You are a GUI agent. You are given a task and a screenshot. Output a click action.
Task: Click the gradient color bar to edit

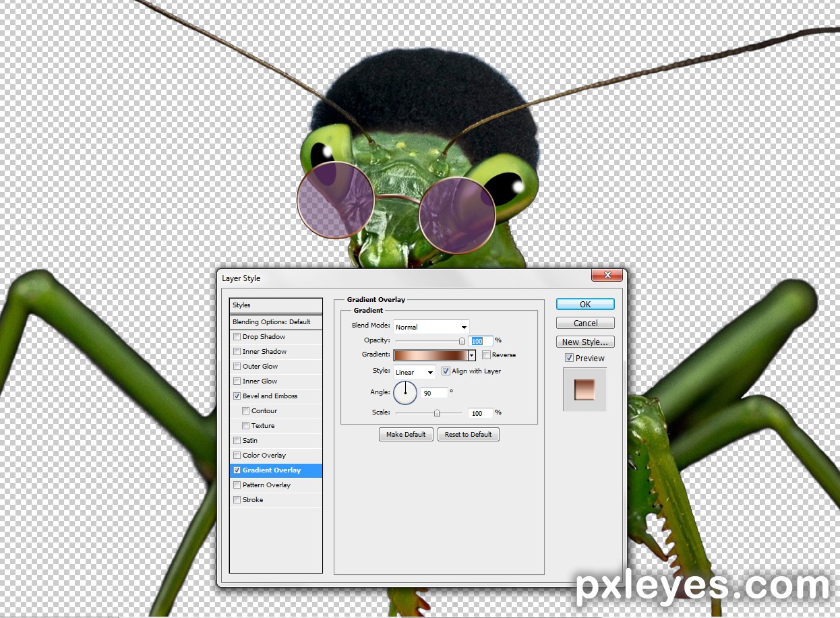point(431,355)
